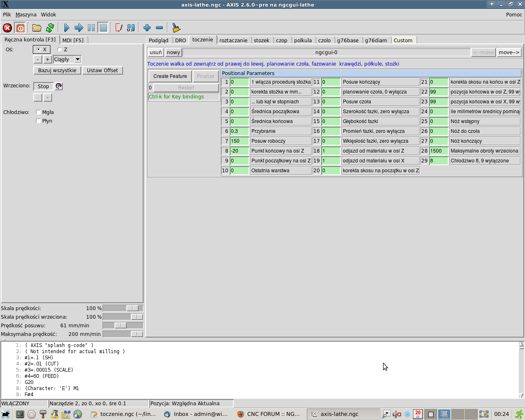
Task: Open the roztaczanie tab
Action: click(233, 40)
